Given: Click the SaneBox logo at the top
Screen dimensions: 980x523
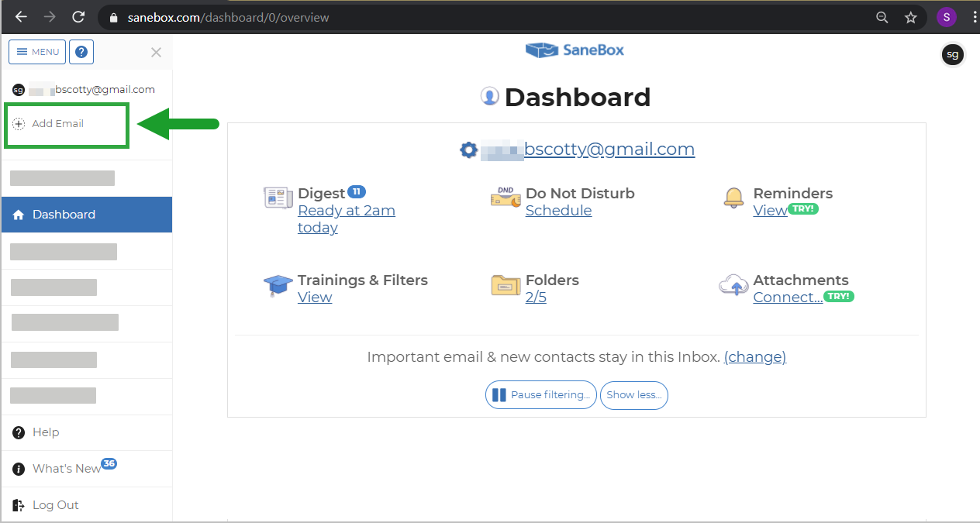Looking at the screenshot, I should [574, 50].
